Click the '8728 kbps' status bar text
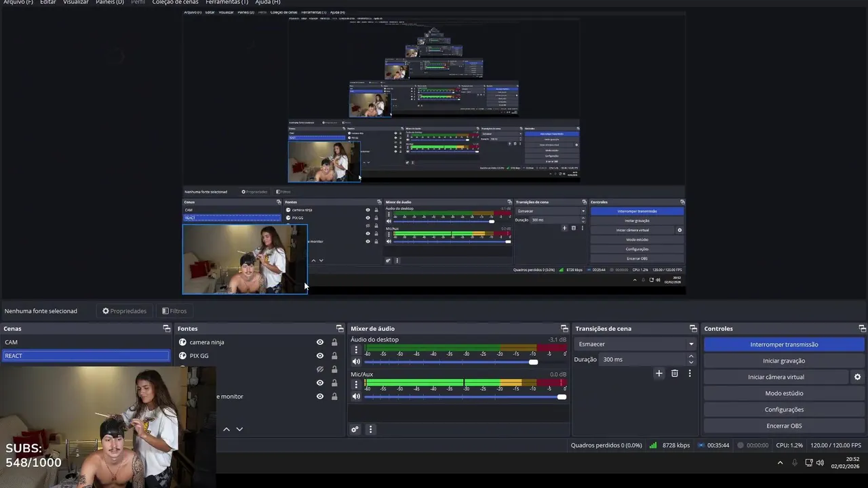Viewport: 868px width, 488px height. point(676,445)
